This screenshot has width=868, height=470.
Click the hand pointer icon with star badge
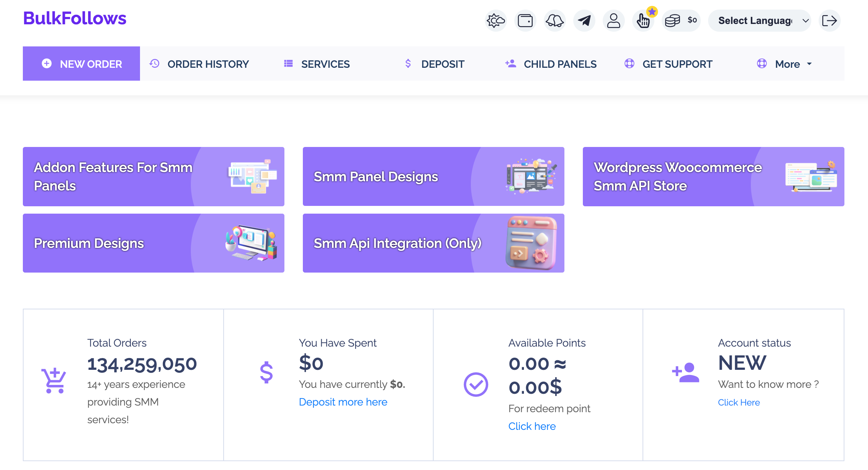tap(643, 21)
